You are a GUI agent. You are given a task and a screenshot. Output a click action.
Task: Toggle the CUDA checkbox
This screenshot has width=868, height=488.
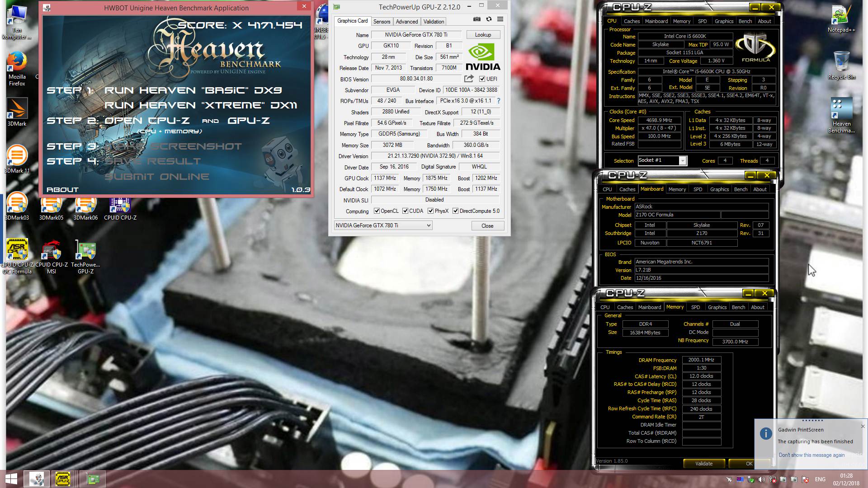(406, 211)
